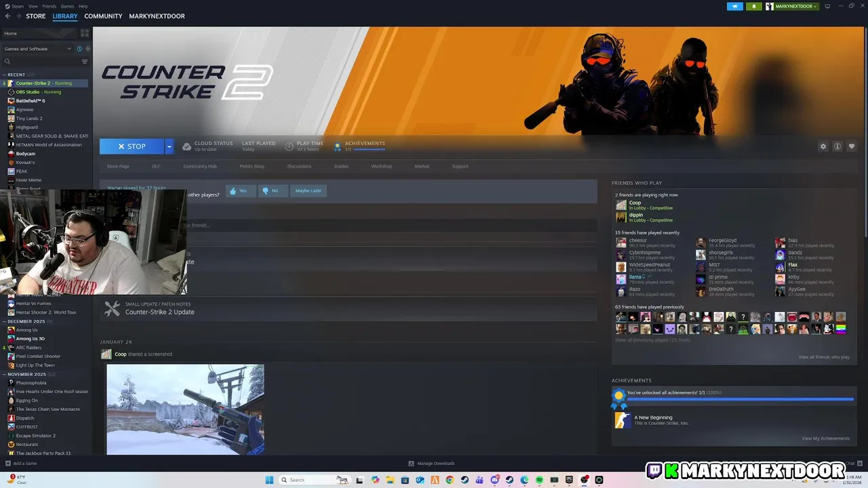Go back with the left arrow

pos(8,16)
